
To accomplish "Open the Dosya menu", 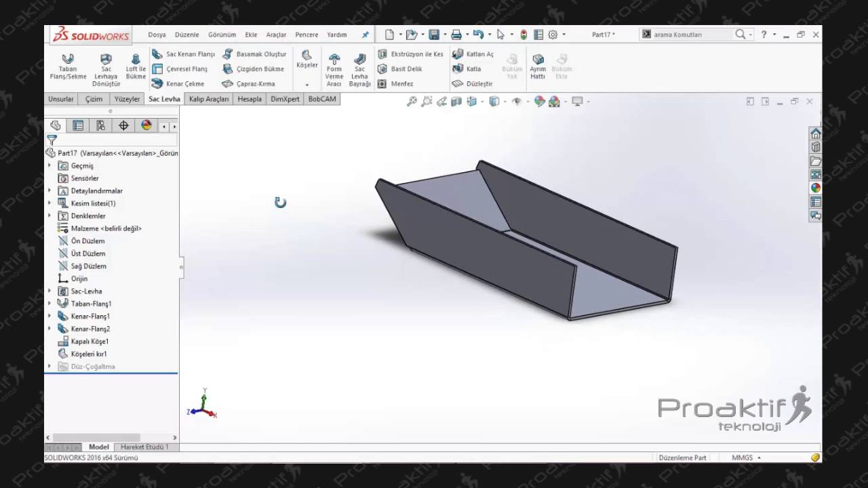I will [x=157, y=35].
